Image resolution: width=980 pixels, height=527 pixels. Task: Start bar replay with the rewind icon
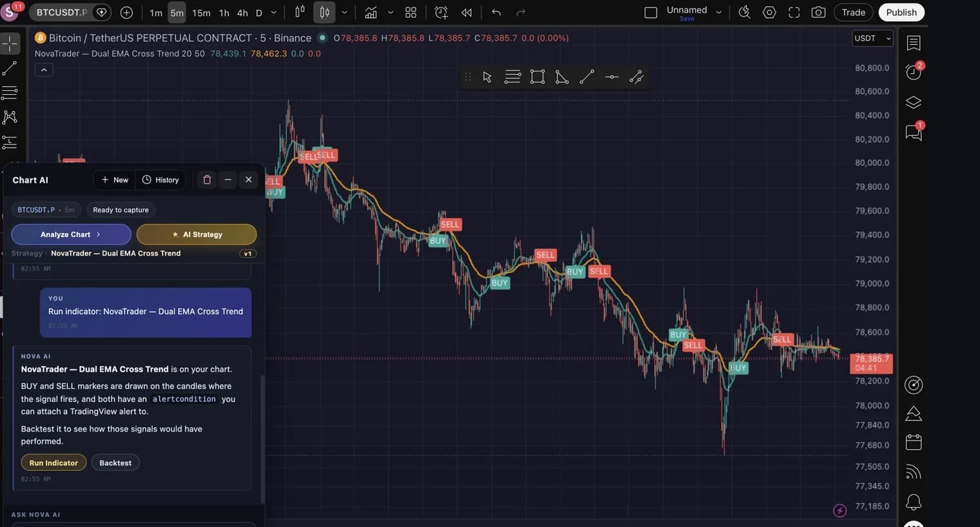(467, 12)
